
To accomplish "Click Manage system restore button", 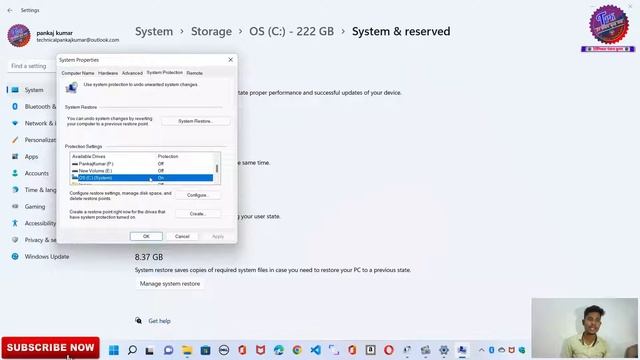I will coord(170,284).
